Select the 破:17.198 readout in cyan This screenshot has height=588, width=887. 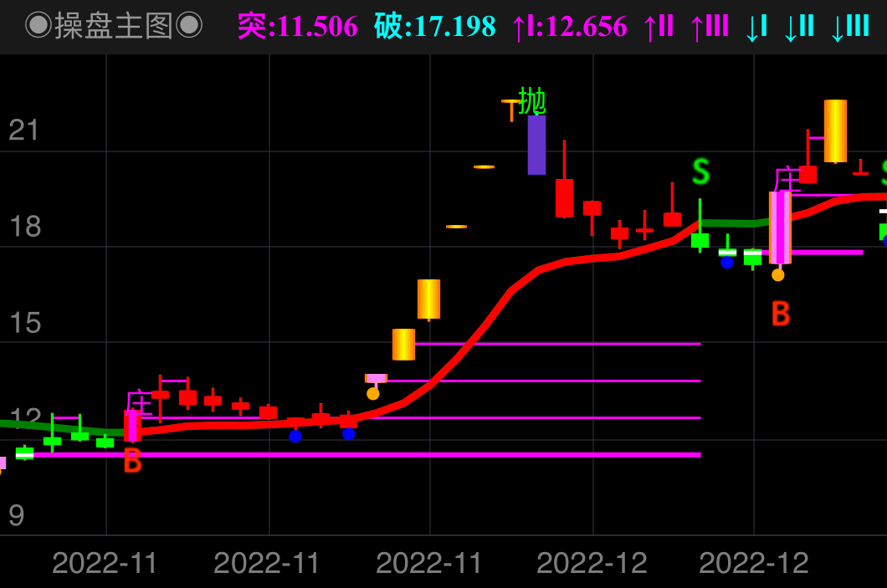point(434,27)
